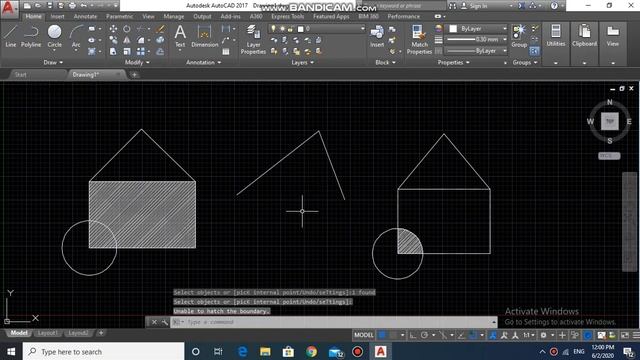Click the TOP face of the ViewCube
640x360 pixels.
609,121
